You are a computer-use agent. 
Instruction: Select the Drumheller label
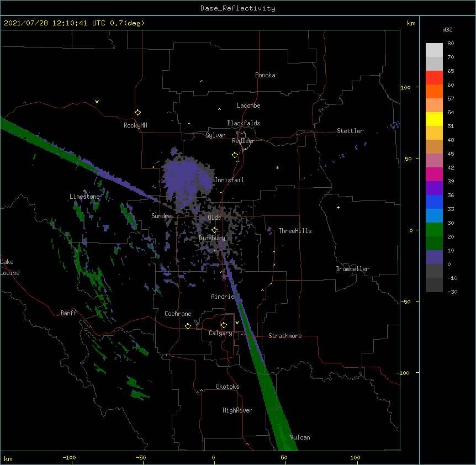352,269
